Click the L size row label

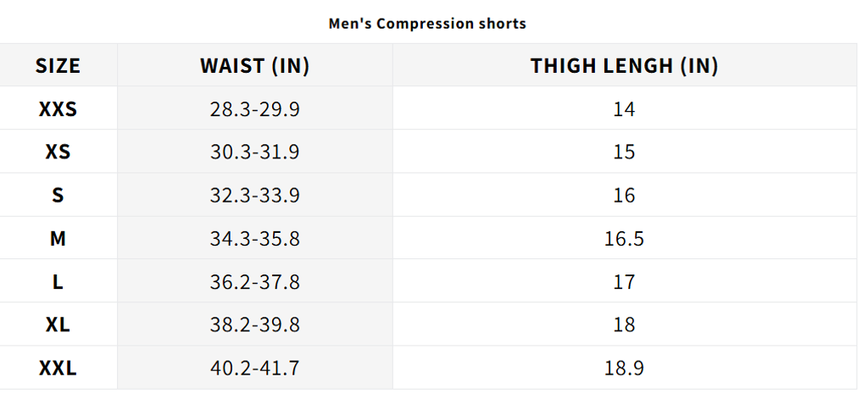click(x=58, y=282)
